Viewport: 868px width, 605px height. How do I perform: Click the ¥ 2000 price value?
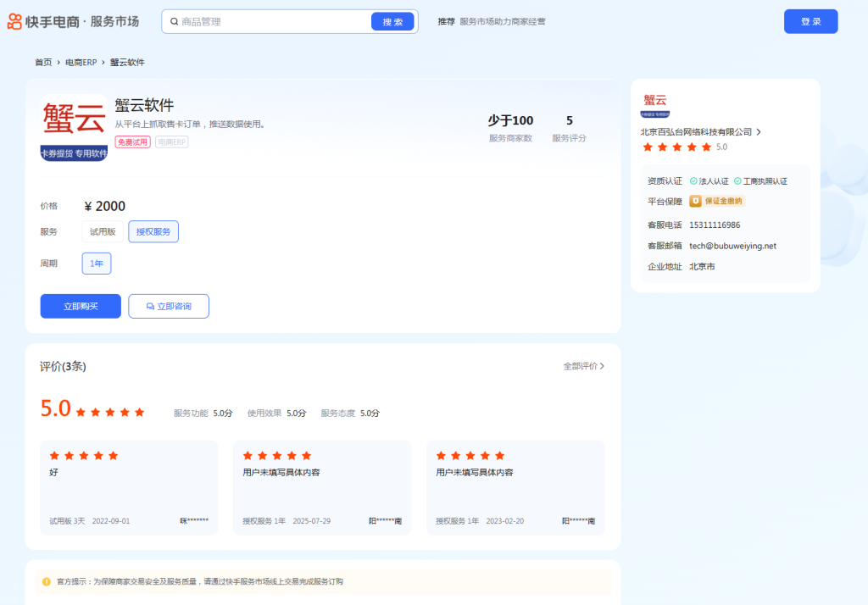coord(104,206)
